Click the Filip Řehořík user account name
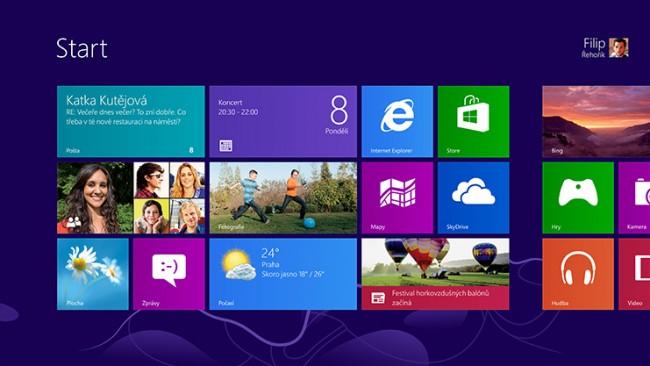650x366 pixels. tap(593, 48)
